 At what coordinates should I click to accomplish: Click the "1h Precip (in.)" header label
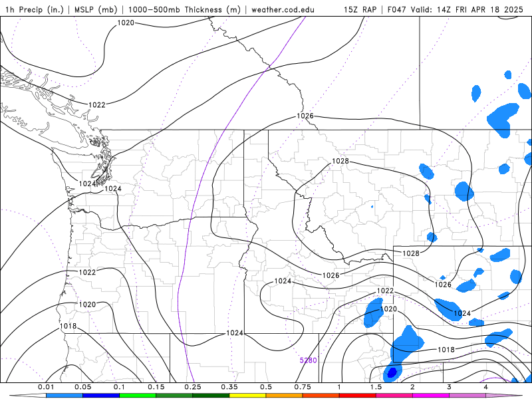35,9
